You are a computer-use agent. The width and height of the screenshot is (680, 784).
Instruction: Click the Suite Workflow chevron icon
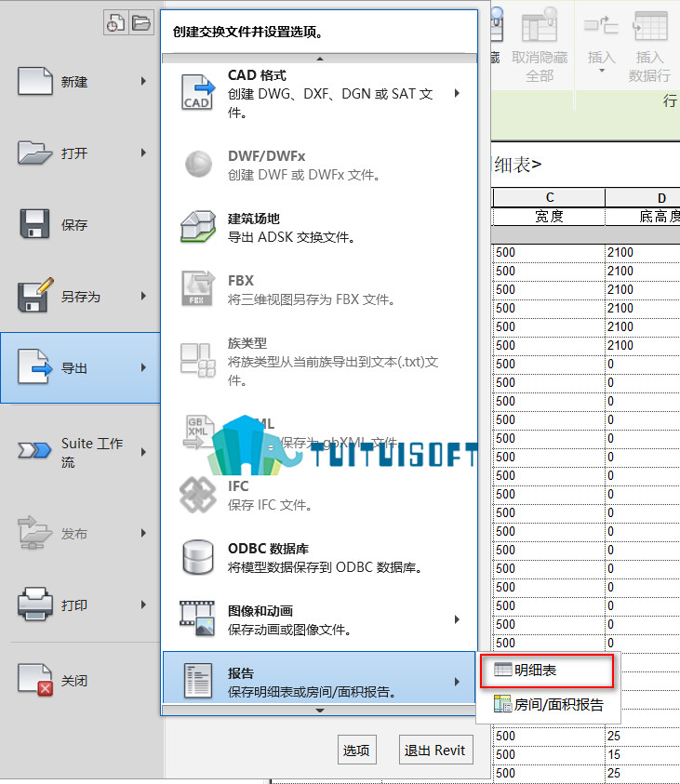click(x=34, y=450)
